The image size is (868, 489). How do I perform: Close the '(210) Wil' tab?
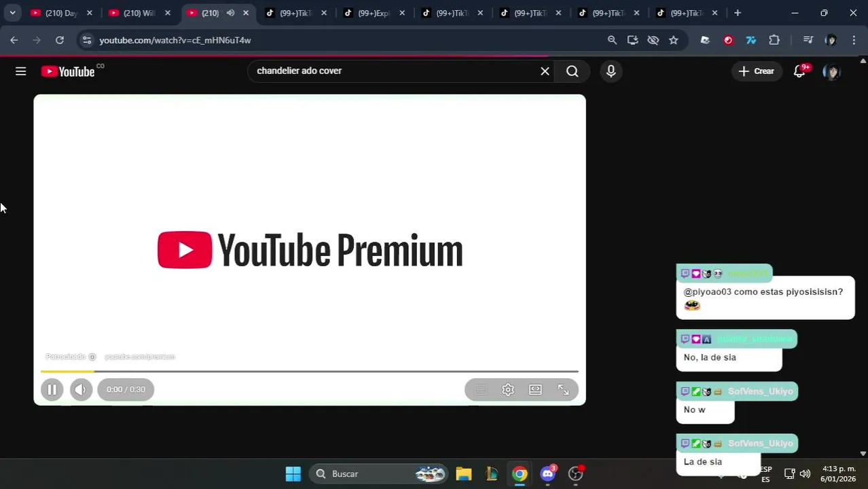167,13
